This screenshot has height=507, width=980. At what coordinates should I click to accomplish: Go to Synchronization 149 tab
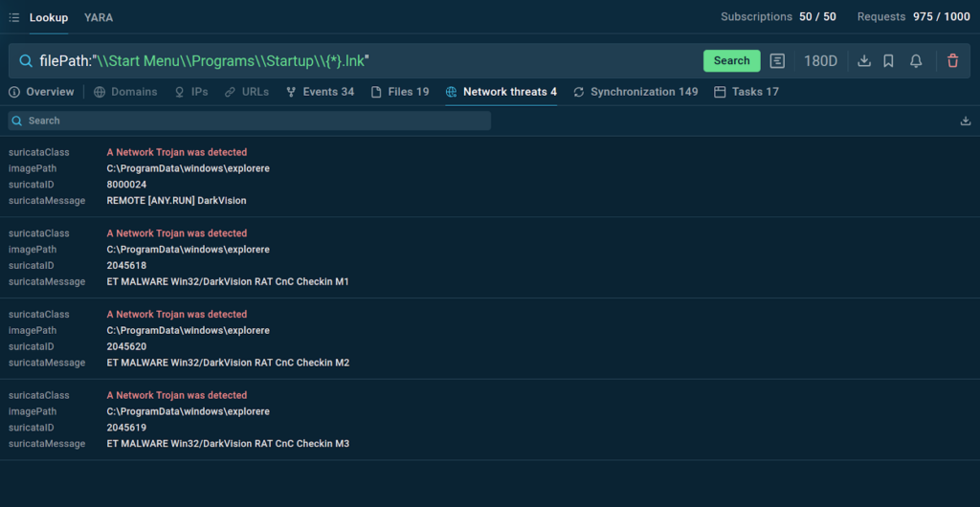click(x=635, y=92)
